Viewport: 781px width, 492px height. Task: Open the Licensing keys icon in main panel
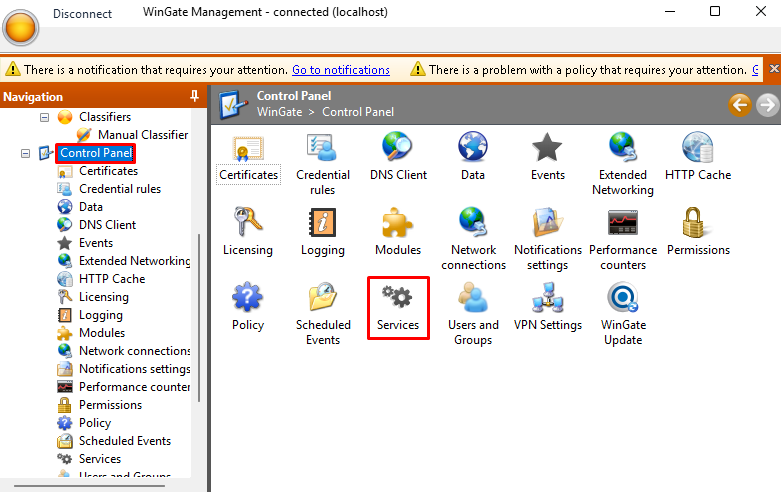click(248, 222)
